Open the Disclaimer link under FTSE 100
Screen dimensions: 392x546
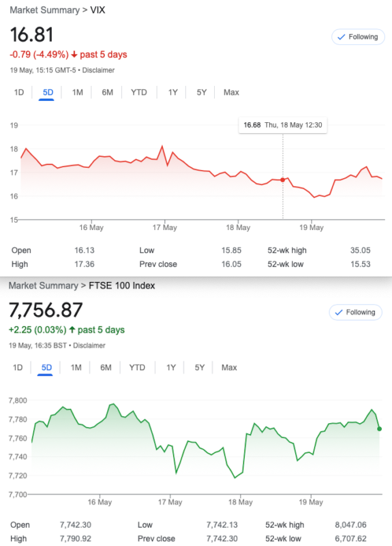pos(89,345)
